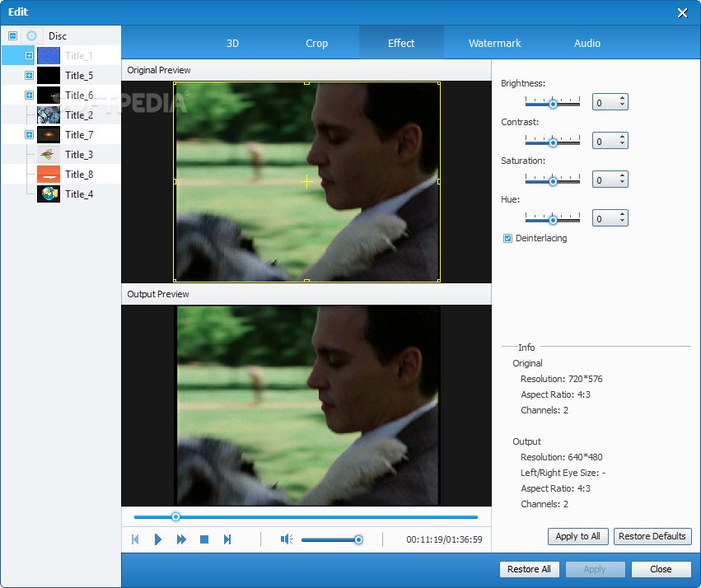Select the Title_3 thumbnail
This screenshot has width=701, height=588.
[49, 155]
